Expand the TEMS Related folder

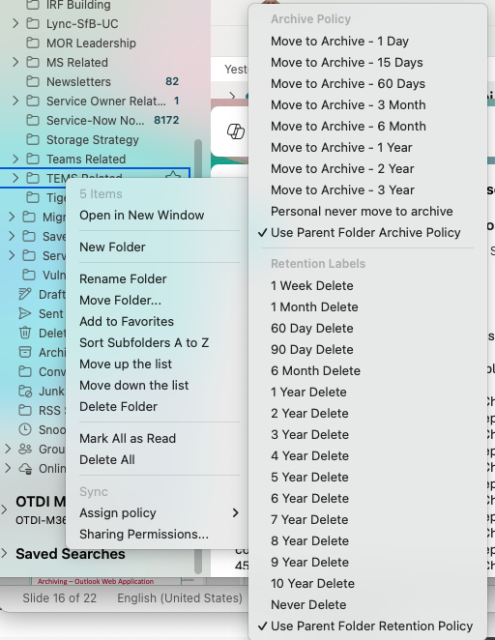[16, 178]
